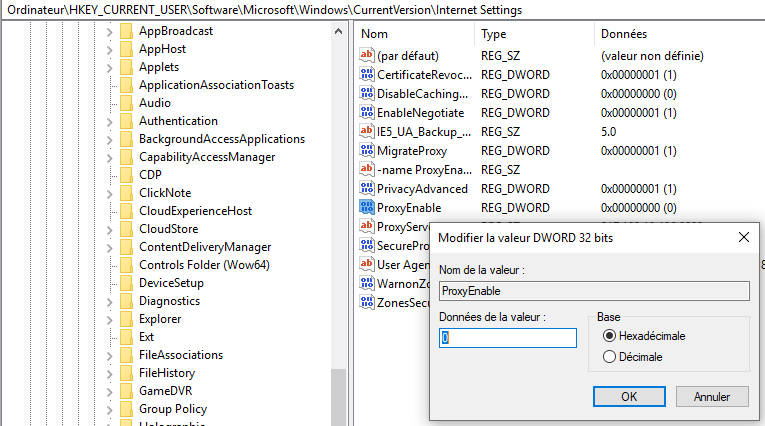The width and height of the screenshot is (765, 426).
Task: Click the AppBroadcast folder icon
Action: (126, 31)
